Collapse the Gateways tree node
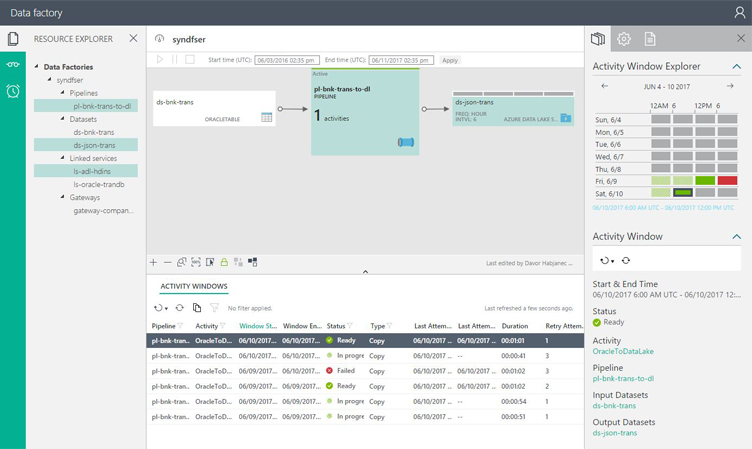 [x=62, y=197]
